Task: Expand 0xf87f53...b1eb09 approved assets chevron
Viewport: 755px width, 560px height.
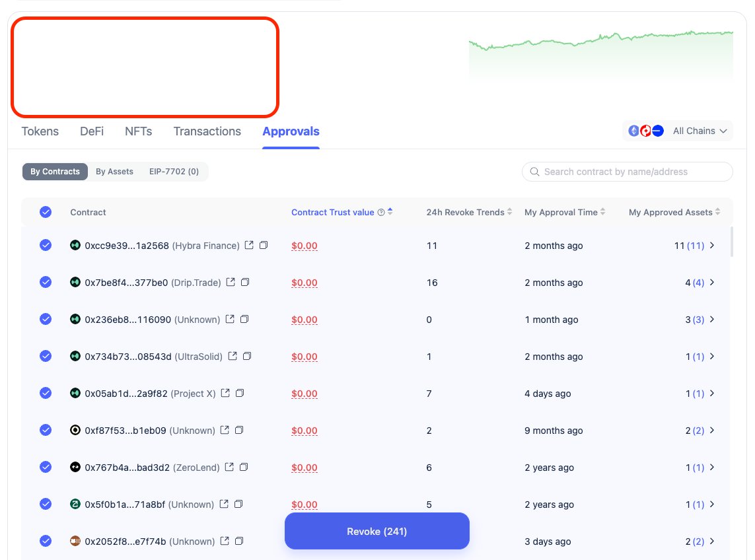Action: [x=711, y=430]
